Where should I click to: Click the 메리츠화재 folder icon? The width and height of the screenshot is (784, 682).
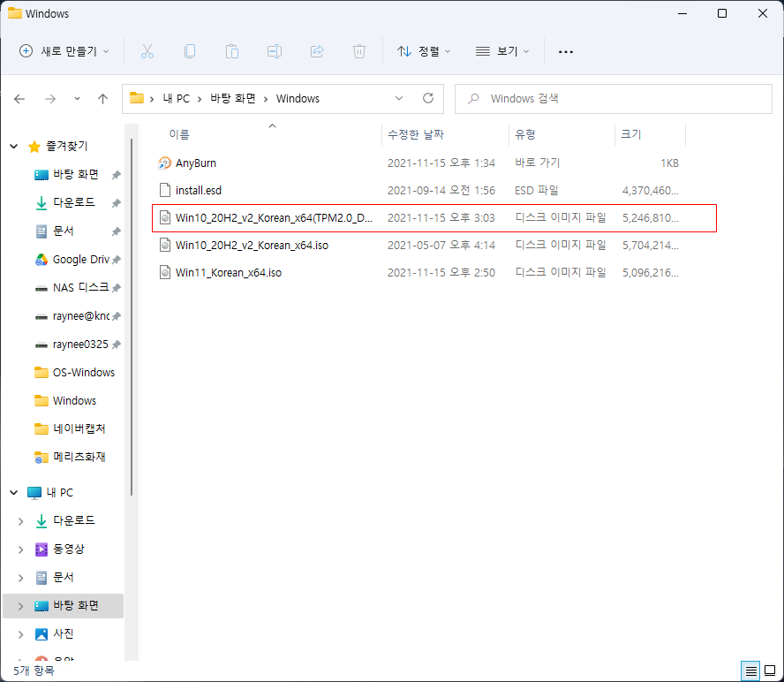tap(41, 457)
